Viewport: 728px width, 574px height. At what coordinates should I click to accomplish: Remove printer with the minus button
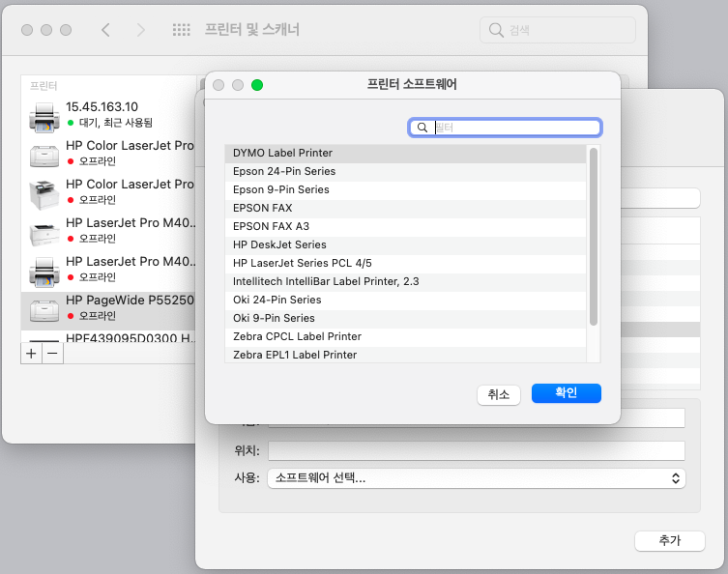pyautogui.click(x=53, y=354)
